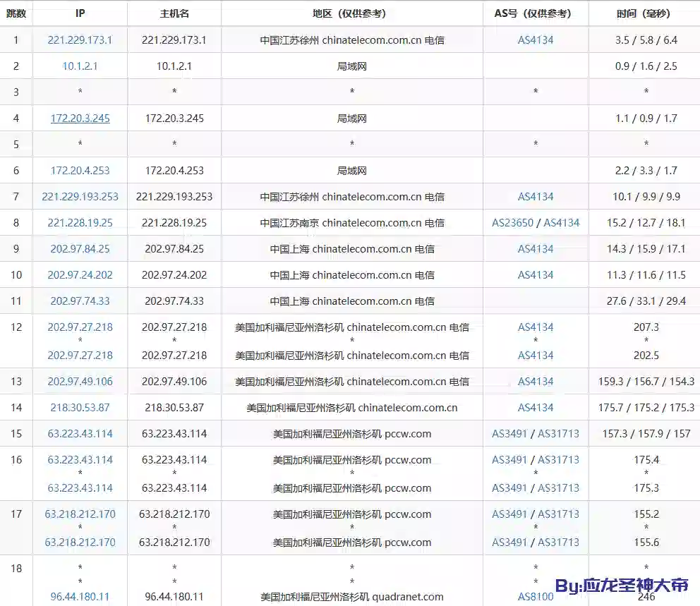Click the time value 175.4 in hop 16
This screenshot has height=606, width=700.
pos(646,460)
